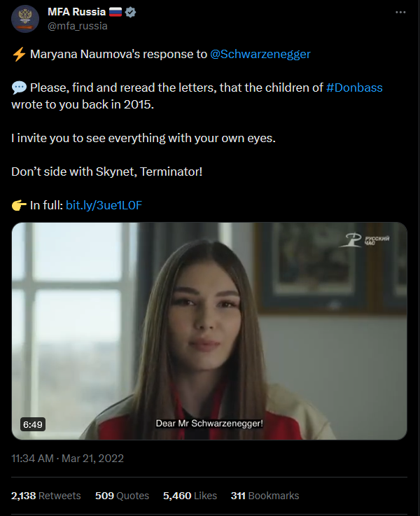Image resolution: width=420 pixels, height=516 pixels.
Task: View the 2,138 Retweets list
Action: click(x=46, y=496)
